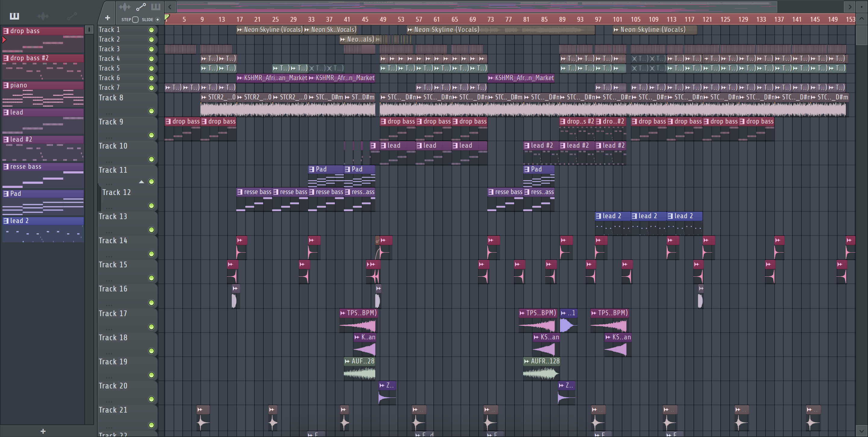Select the first audio clip on Track 16
868x437 pixels.
point(235,297)
